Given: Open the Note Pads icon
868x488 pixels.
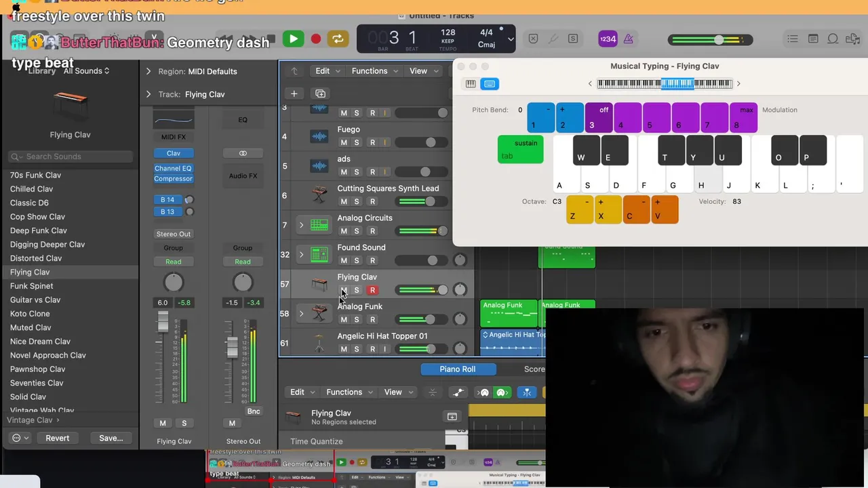Looking at the screenshot, I should click(x=813, y=39).
